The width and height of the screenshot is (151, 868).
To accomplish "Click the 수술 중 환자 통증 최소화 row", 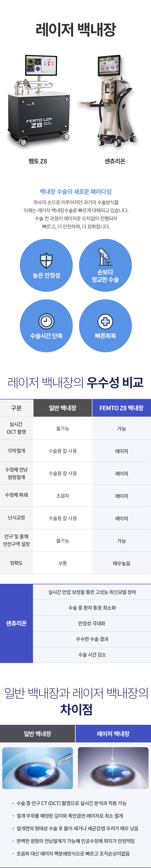I will coord(92,608).
